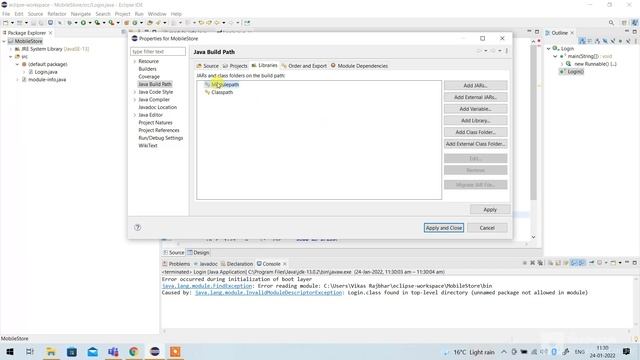Click the help question mark in Properties dialog
The width and height of the screenshot is (640, 360).
click(x=138, y=228)
